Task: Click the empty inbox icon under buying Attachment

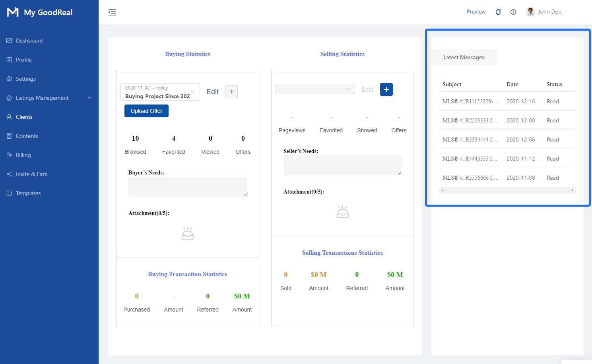Action: coord(188,234)
